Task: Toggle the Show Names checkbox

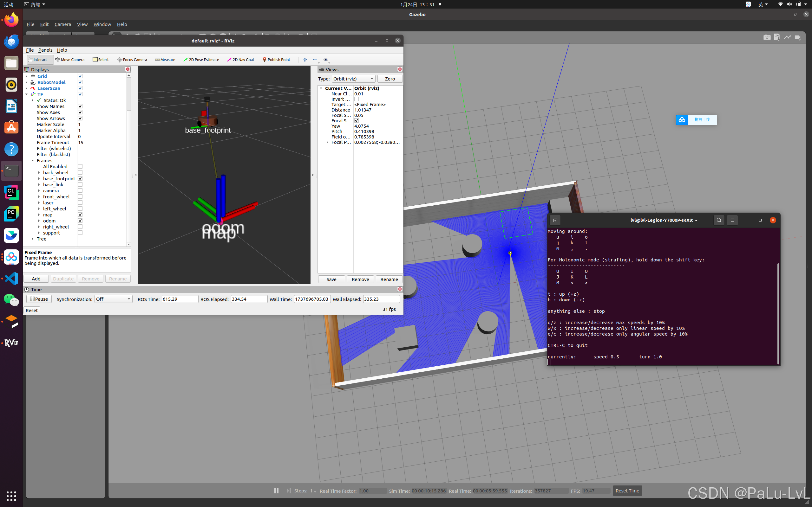Action: (80, 106)
